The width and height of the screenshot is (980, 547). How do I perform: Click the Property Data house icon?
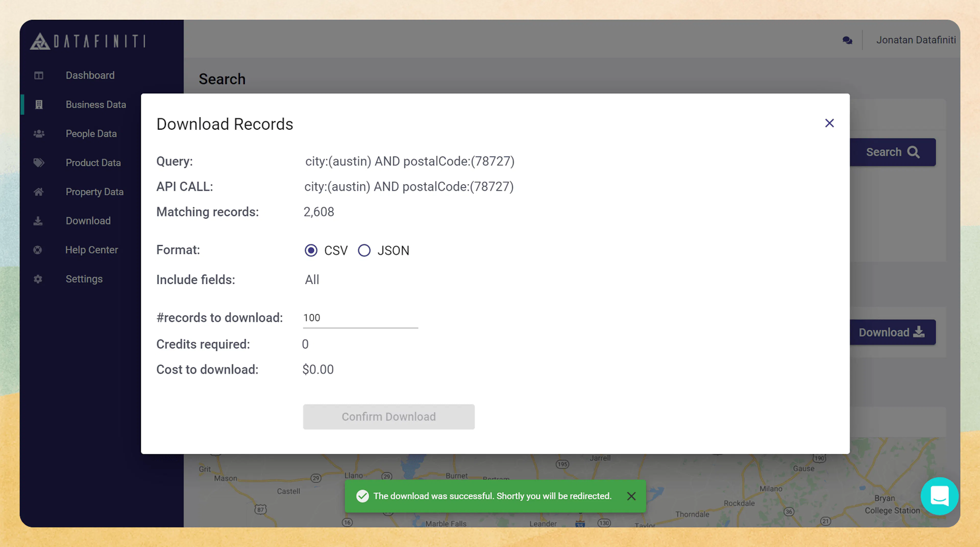click(x=38, y=192)
